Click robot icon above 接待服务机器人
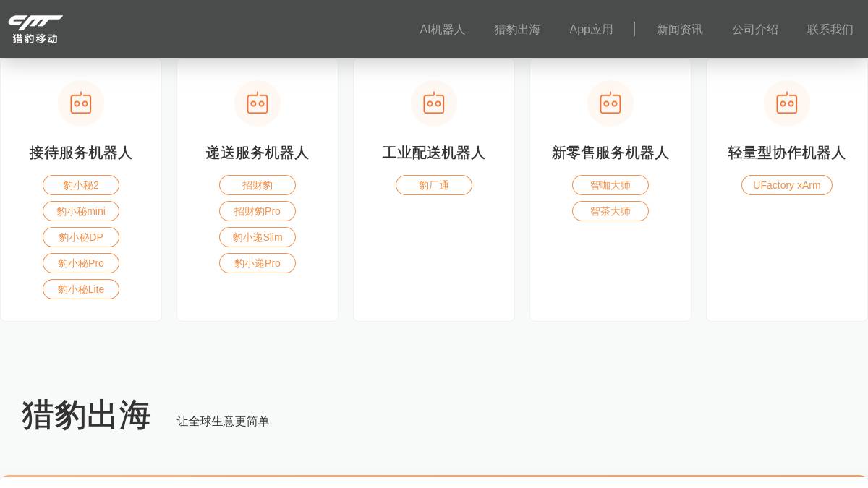 (x=81, y=103)
